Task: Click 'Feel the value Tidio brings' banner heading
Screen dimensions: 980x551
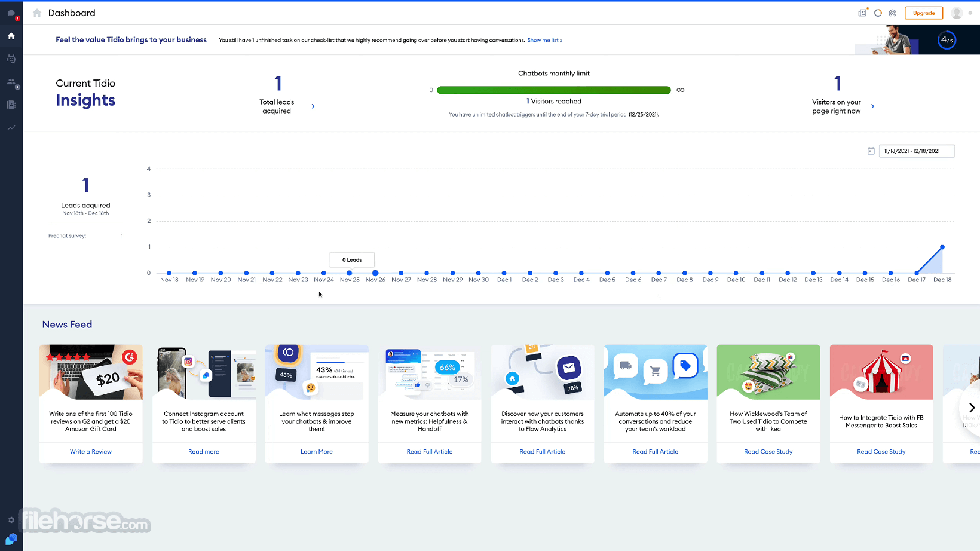Action: pyautogui.click(x=131, y=40)
